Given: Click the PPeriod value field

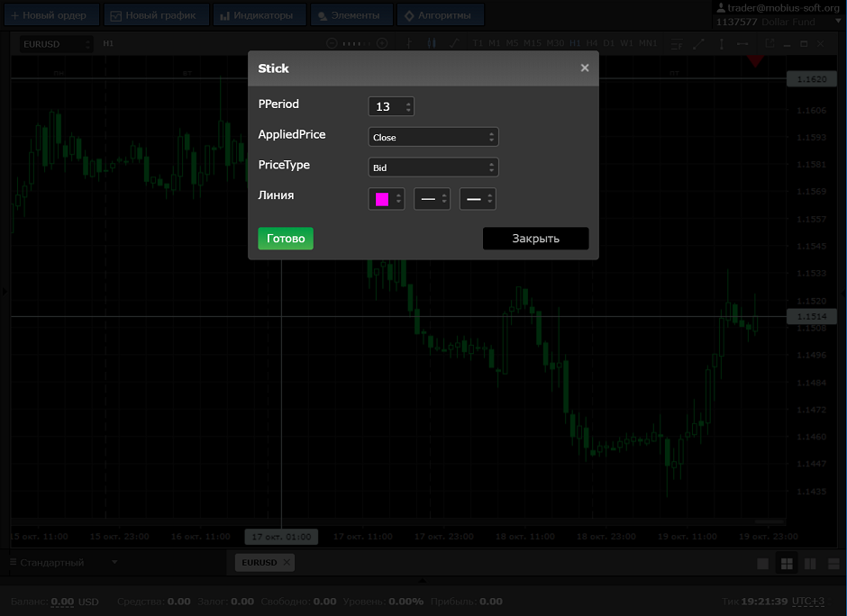Looking at the screenshot, I should [x=385, y=106].
